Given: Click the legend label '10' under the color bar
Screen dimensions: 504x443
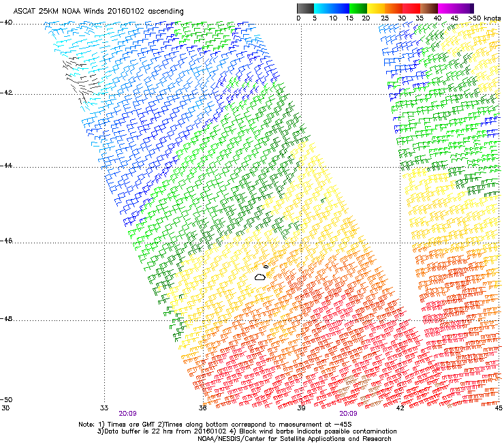Looking at the screenshot, I should (333, 18).
